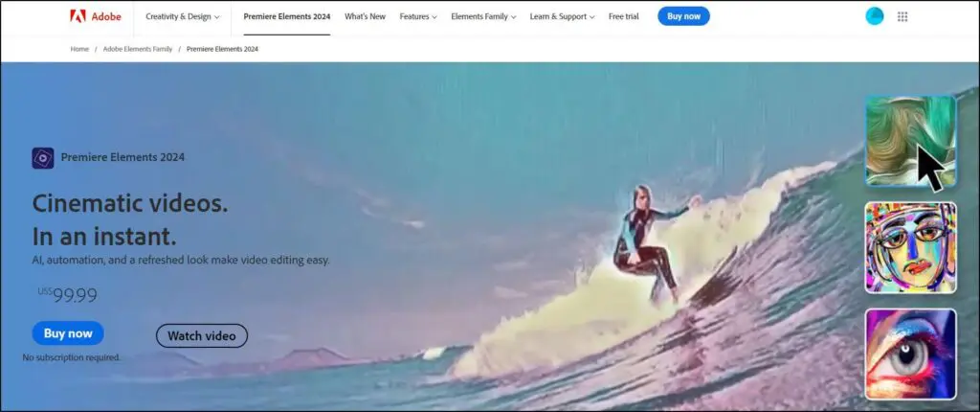
Task: Click Premiere Elements 2024 breadcrumb text
Action: point(222,49)
